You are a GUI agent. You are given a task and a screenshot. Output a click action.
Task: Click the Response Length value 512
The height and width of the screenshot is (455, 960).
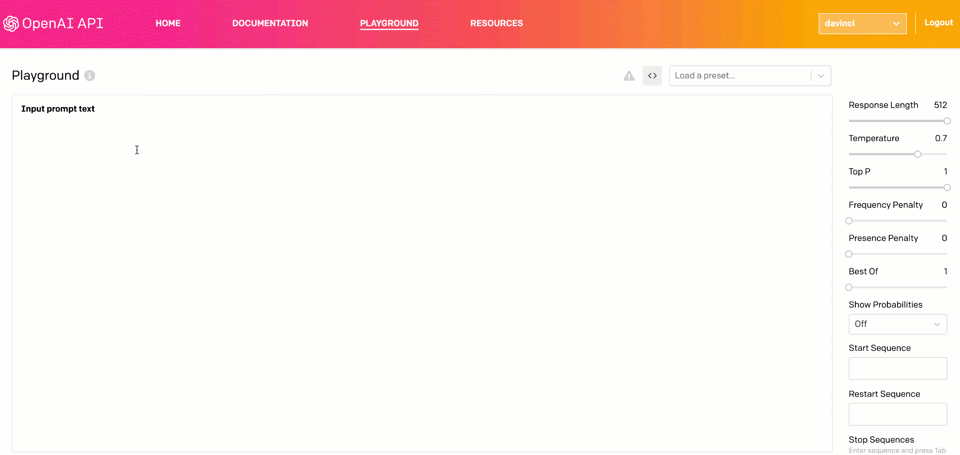pyautogui.click(x=940, y=105)
